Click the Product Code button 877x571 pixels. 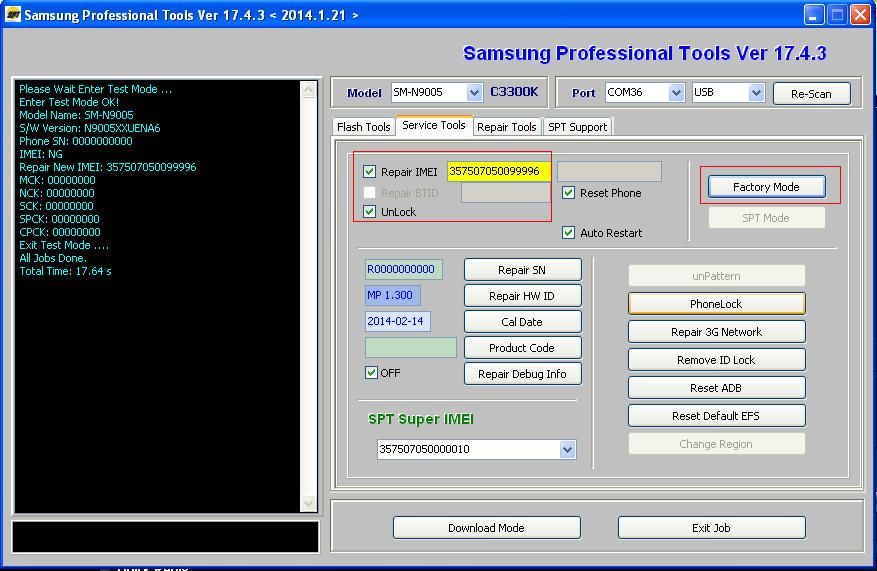[522, 348]
